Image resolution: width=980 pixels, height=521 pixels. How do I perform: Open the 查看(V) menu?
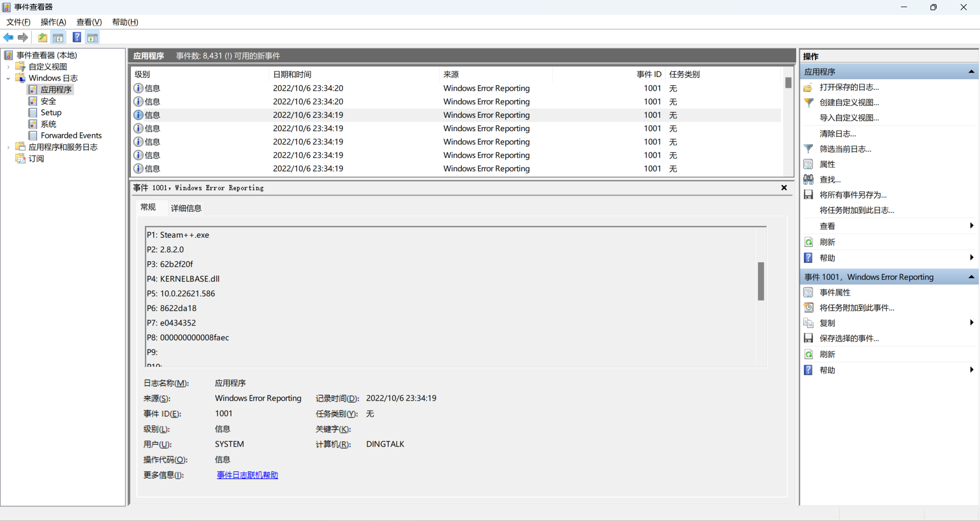click(89, 22)
